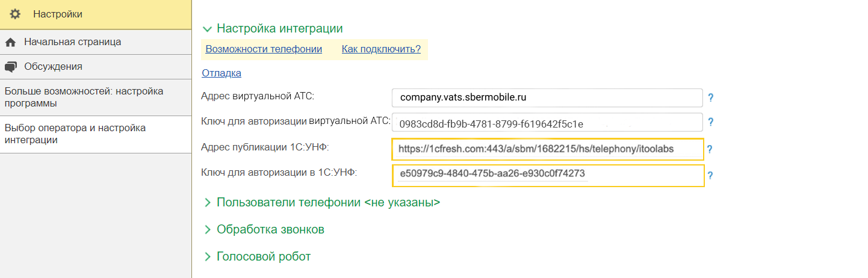Click the Как подключить? link
Image resolution: width=868 pixels, height=278 pixels.
click(381, 49)
